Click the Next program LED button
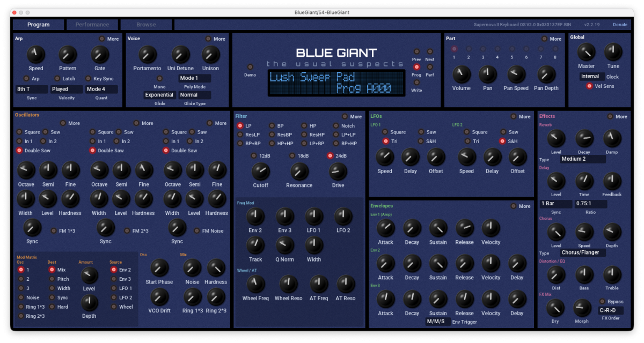 (430, 51)
